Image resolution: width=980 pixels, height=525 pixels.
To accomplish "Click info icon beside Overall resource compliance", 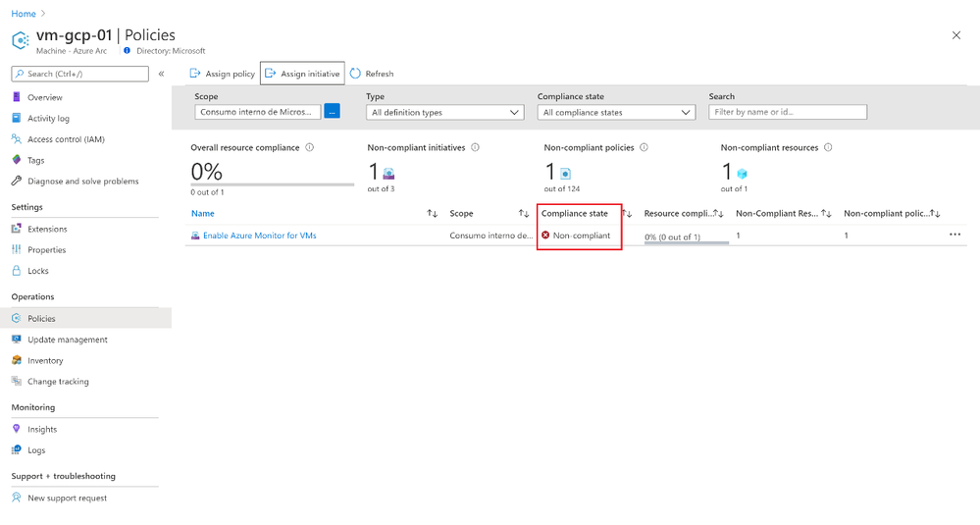I will (309, 147).
